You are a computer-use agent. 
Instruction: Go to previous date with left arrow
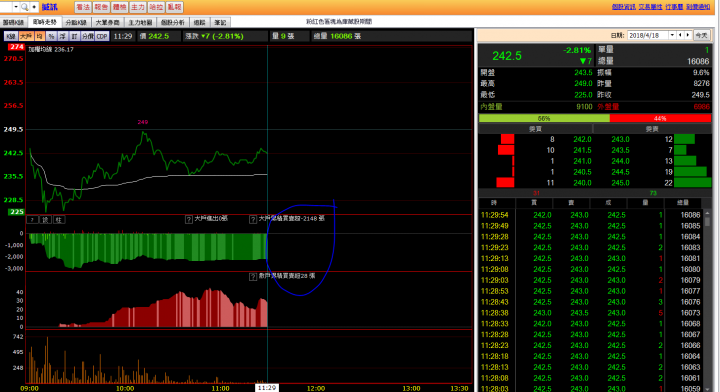[x=681, y=35]
